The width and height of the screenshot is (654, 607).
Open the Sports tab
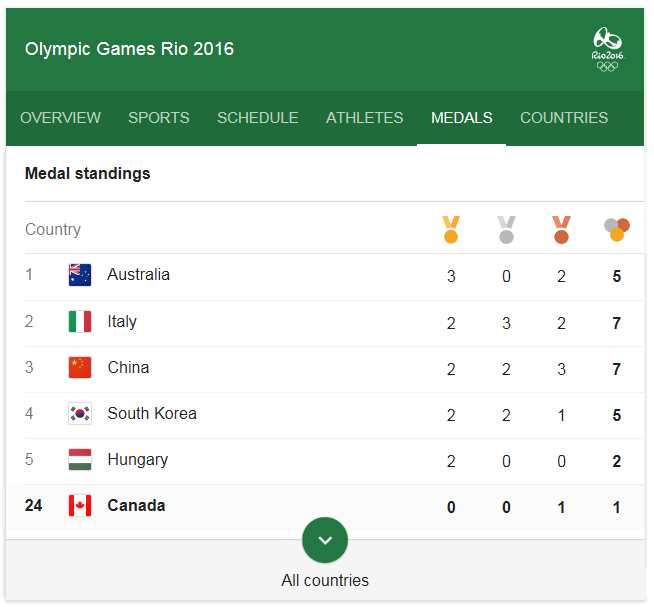pyautogui.click(x=159, y=118)
